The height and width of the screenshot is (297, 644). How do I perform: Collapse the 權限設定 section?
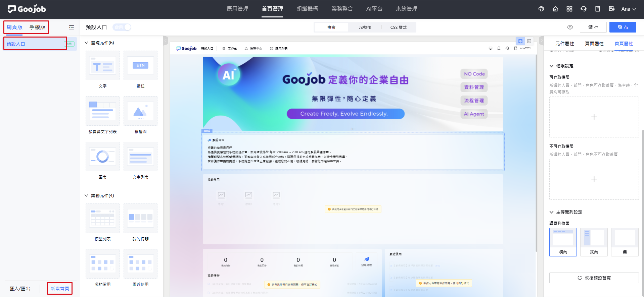(551, 66)
